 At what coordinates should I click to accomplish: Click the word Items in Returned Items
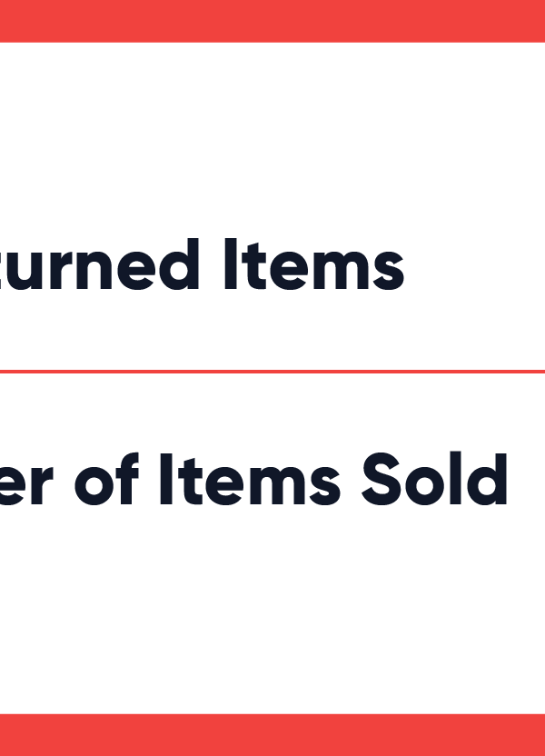(x=314, y=264)
